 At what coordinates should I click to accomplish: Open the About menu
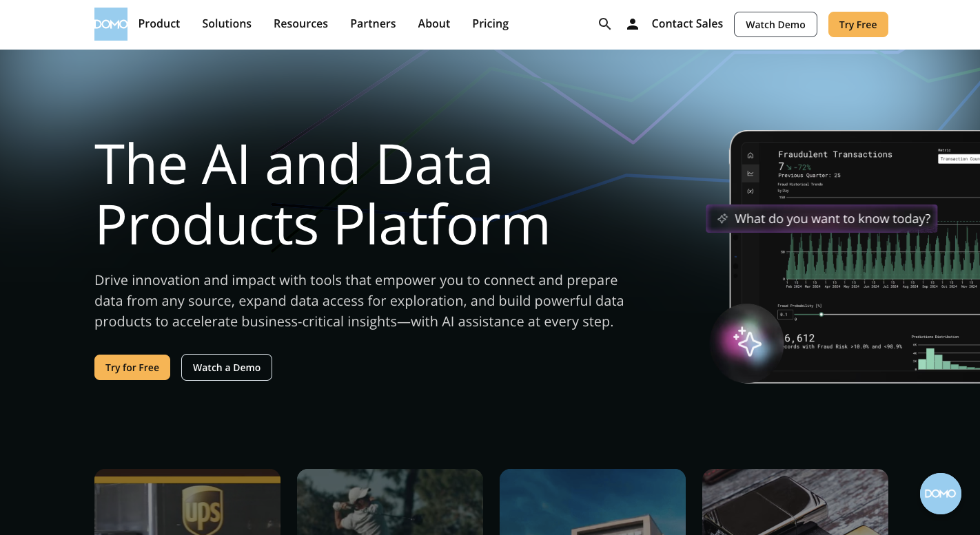click(434, 23)
